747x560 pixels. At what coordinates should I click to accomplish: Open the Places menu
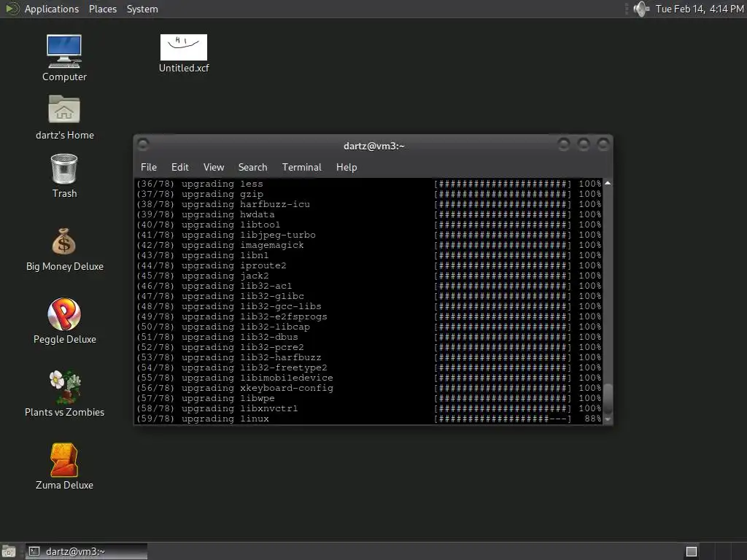tap(103, 9)
